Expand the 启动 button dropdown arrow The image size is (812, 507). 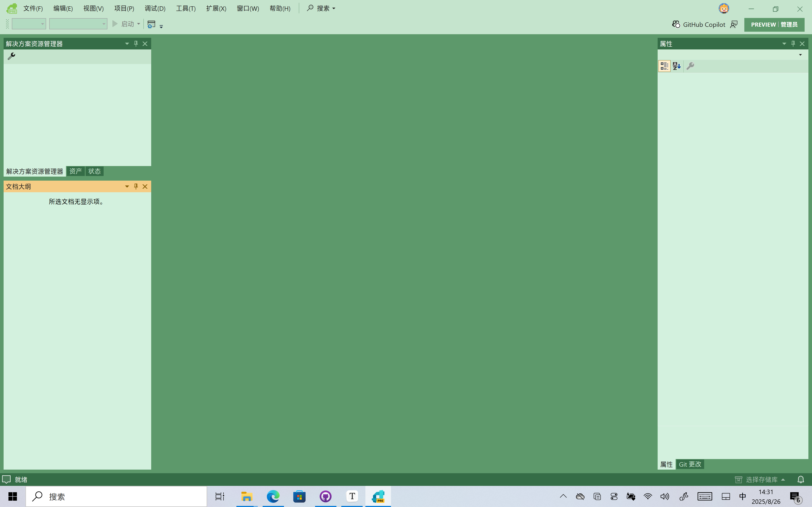(139, 24)
